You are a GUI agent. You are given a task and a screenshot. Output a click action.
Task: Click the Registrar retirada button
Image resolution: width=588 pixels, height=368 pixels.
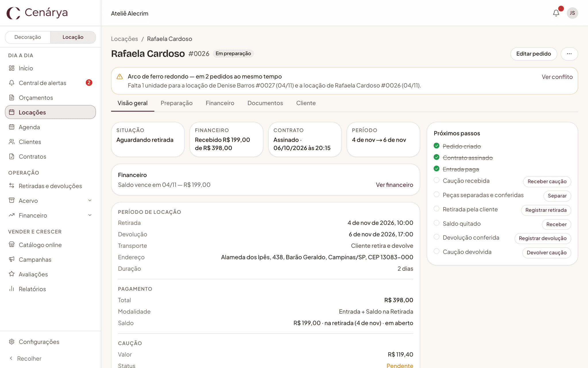click(546, 210)
